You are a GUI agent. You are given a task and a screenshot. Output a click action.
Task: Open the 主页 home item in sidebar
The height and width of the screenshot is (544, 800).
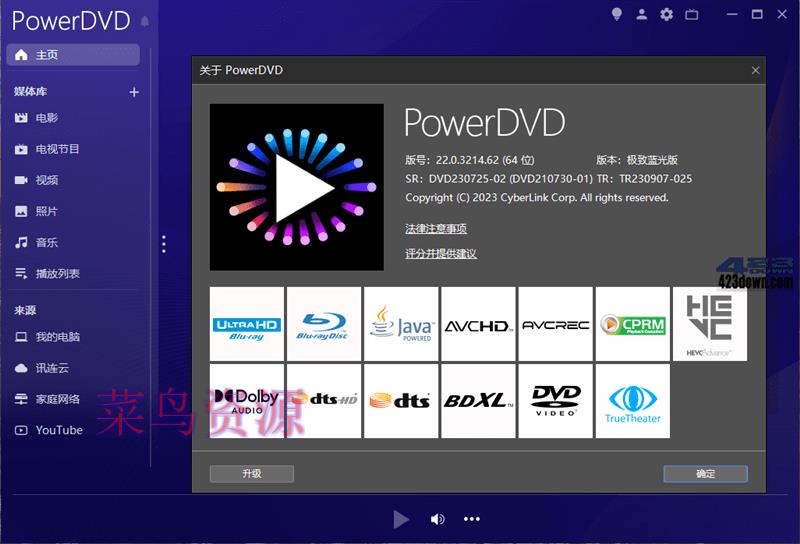coord(73,55)
